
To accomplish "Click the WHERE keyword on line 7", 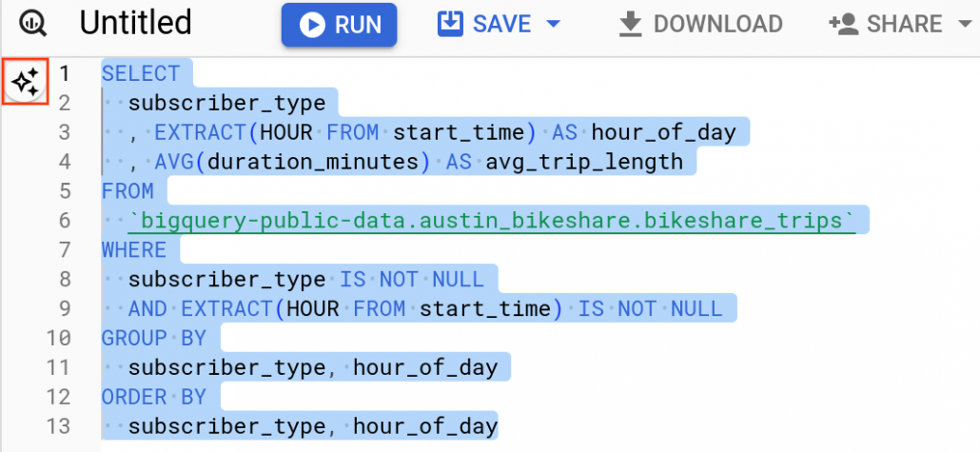I will coord(134,250).
